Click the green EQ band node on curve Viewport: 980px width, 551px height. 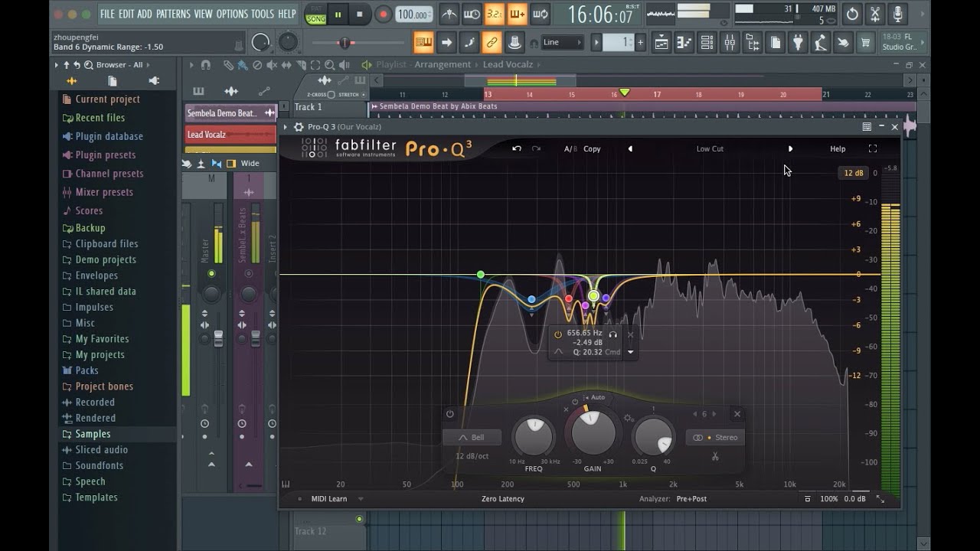point(481,274)
